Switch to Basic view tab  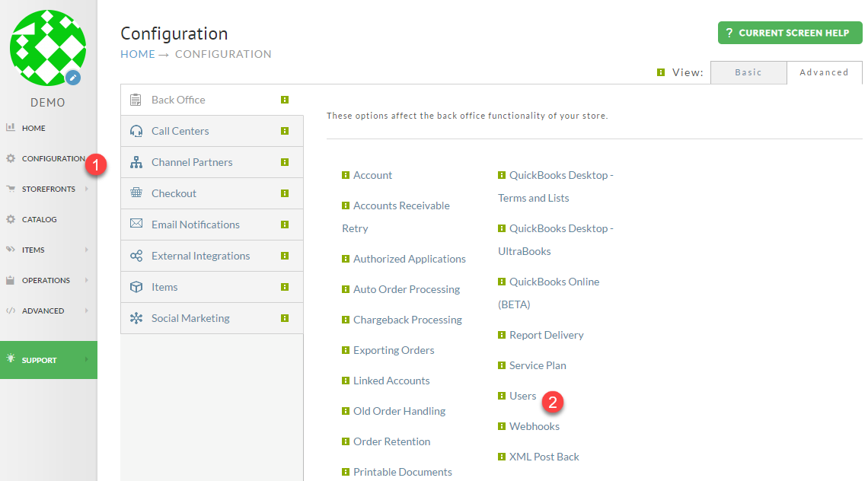(748, 72)
